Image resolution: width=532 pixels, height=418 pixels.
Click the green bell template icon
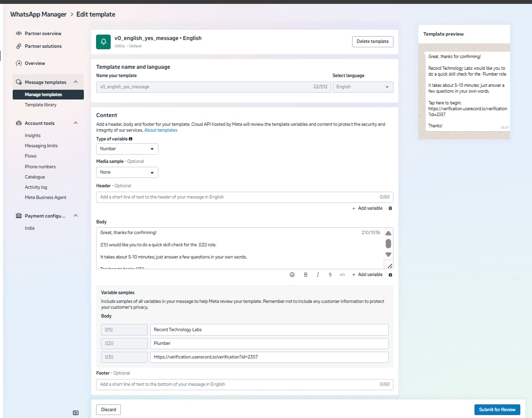tap(103, 42)
